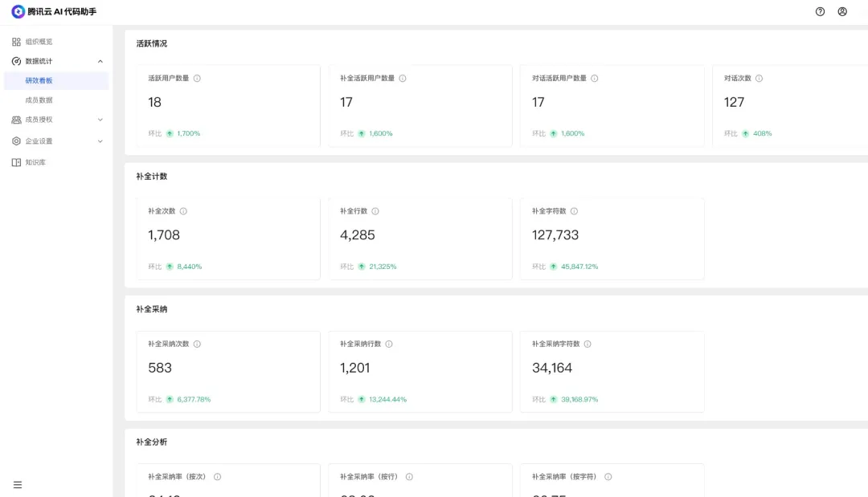Collapse the 数据统计 menu chevron
This screenshot has height=497, width=868.
click(x=100, y=61)
